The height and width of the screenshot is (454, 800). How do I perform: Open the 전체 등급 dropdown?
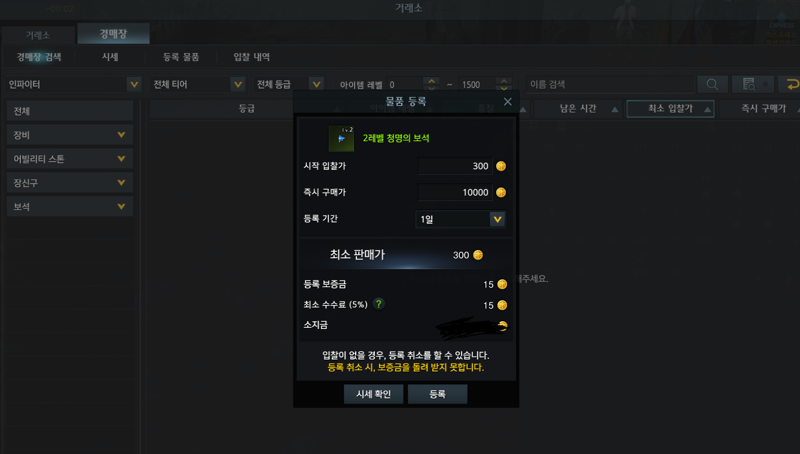click(288, 84)
